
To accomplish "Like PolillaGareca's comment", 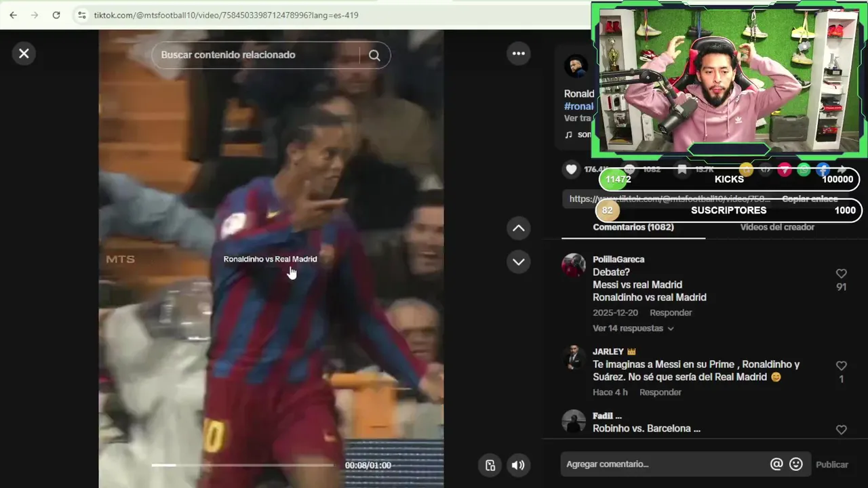I will tap(842, 274).
